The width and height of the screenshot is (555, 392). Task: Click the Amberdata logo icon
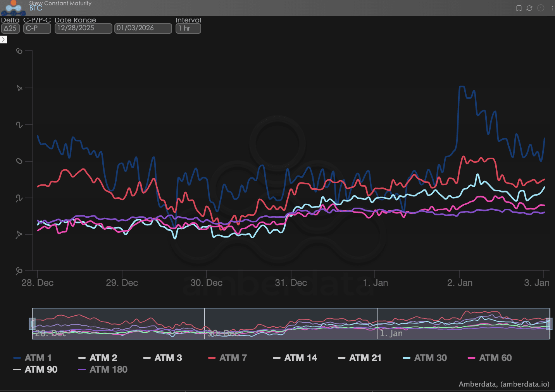(14, 8)
